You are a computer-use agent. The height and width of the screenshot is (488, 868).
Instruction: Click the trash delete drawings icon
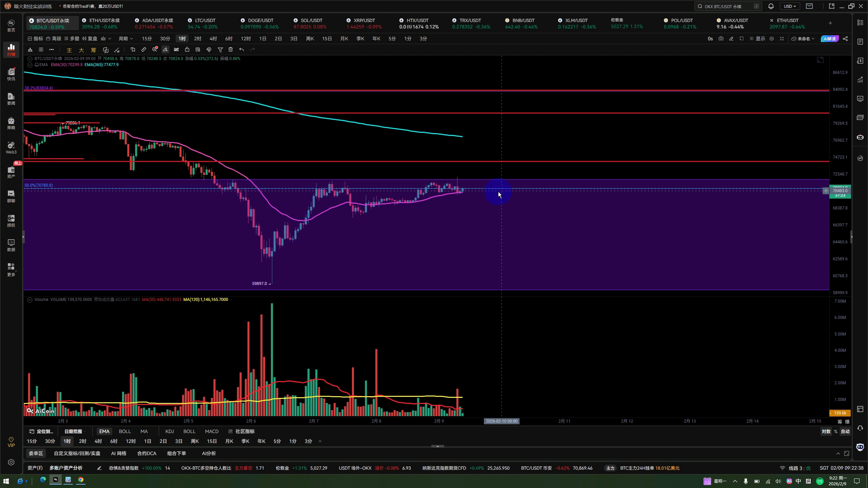[231, 50]
